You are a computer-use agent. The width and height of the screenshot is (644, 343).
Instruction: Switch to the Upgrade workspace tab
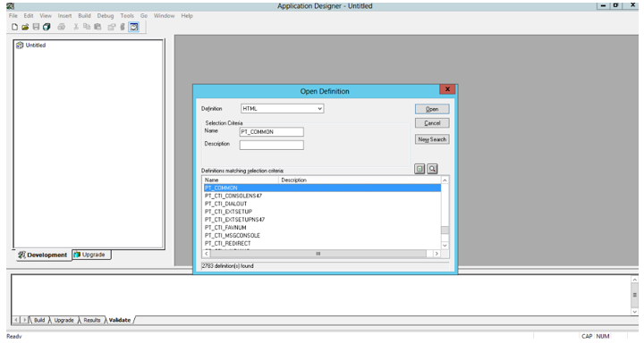91,255
